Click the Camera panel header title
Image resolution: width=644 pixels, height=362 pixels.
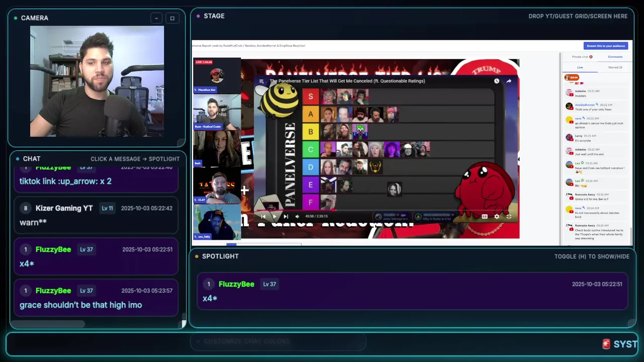tap(35, 18)
